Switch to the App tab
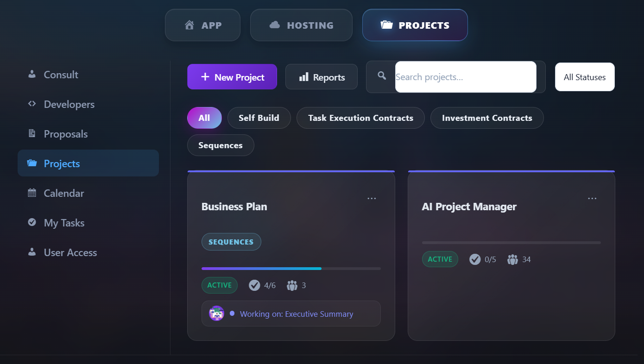 coord(202,25)
